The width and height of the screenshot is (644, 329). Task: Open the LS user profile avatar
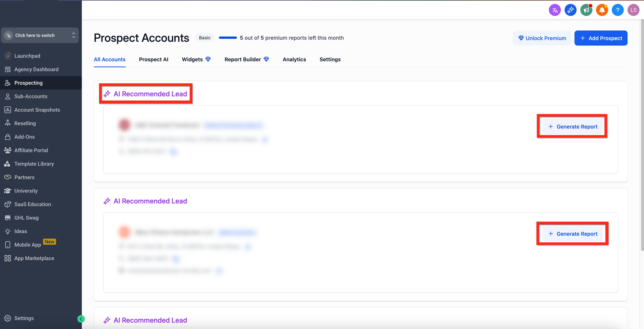tap(633, 10)
